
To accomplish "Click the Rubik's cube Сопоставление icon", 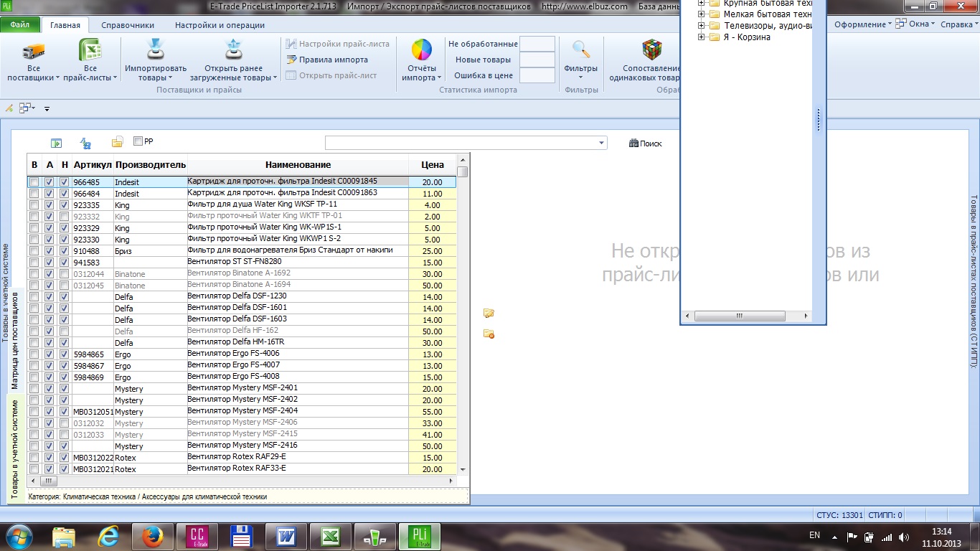I will pyautogui.click(x=651, y=50).
